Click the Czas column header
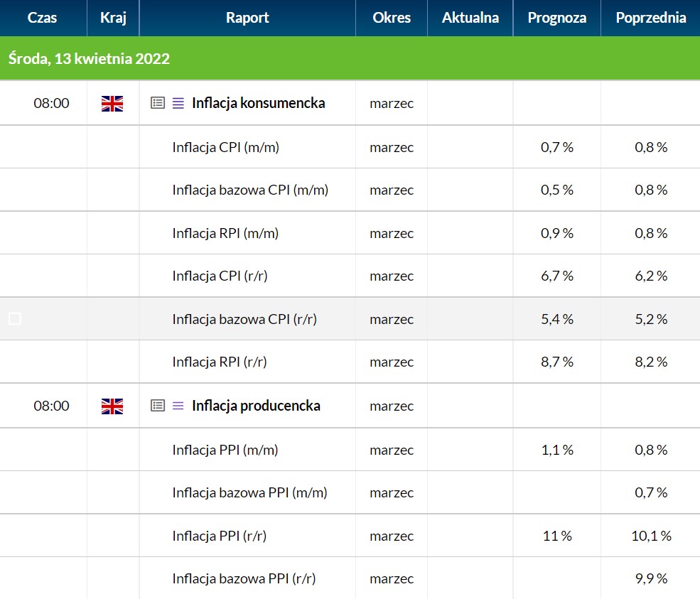The image size is (700, 599). (43, 18)
